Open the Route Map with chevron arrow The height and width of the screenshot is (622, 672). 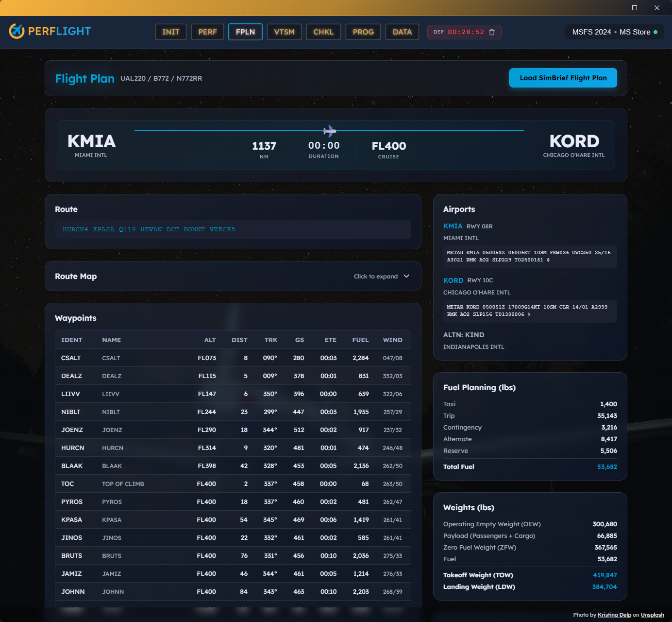pyautogui.click(x=406, y=276)
